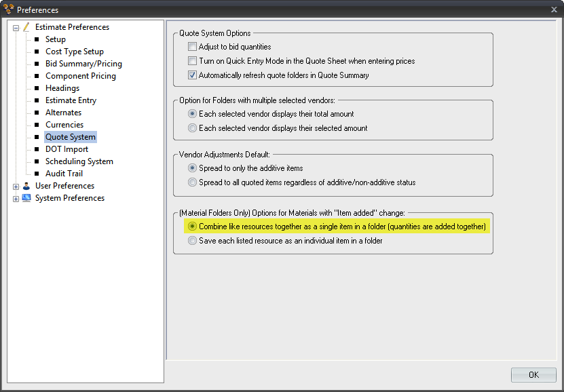This screenshot has height=392, width=564.
Task: Click the System Preferences monitor icon
Action: (26, 198)
